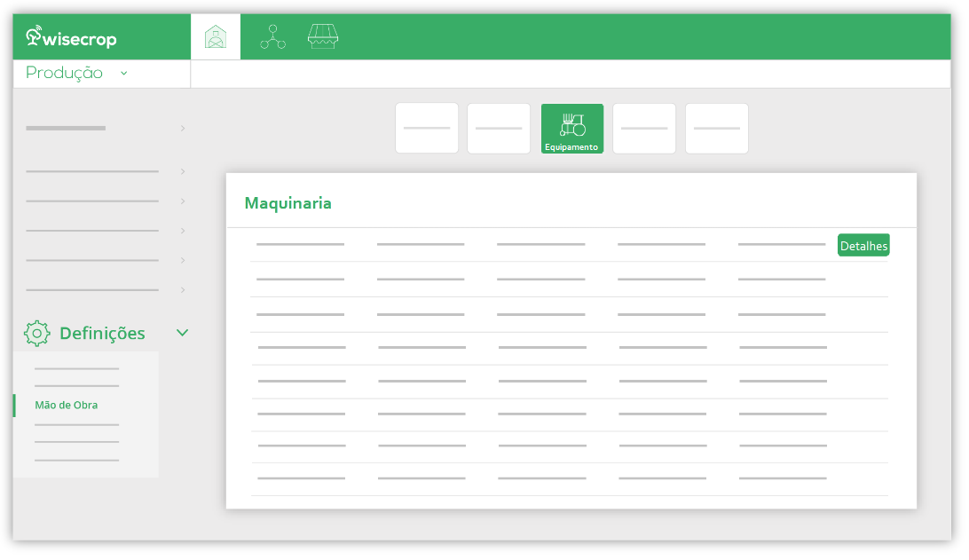The width and height of the screenshot is (969, 560).
Task: Click the wisecrop logo
Action: click(71, 37)
